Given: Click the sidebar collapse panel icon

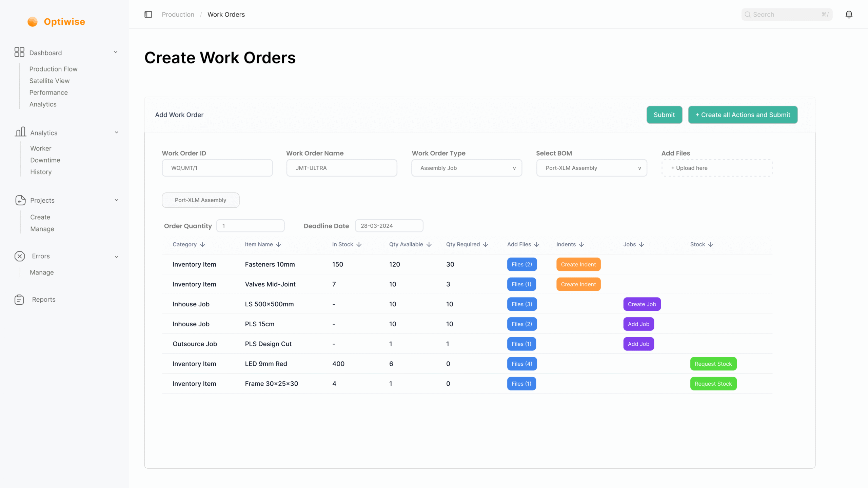Looking at the screenshot, I should point(148,15).
